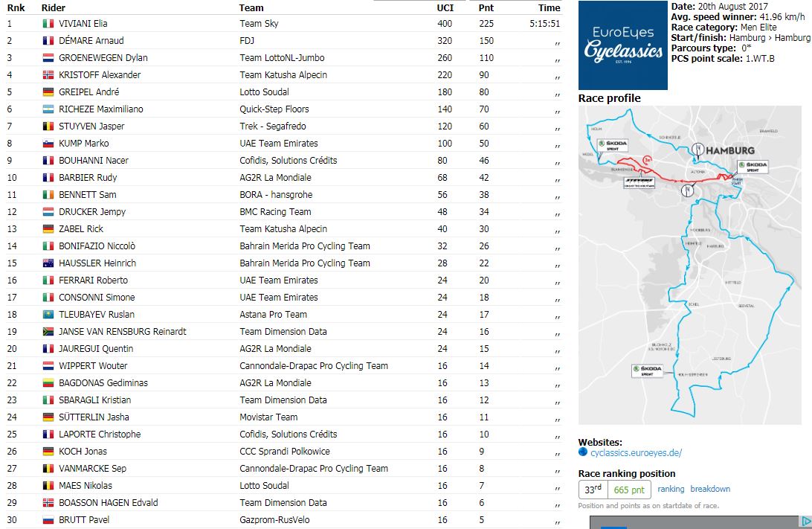Click the Team column header
Image resolution: width=812 pixels, height=529 pixels.
coord(251,7)
